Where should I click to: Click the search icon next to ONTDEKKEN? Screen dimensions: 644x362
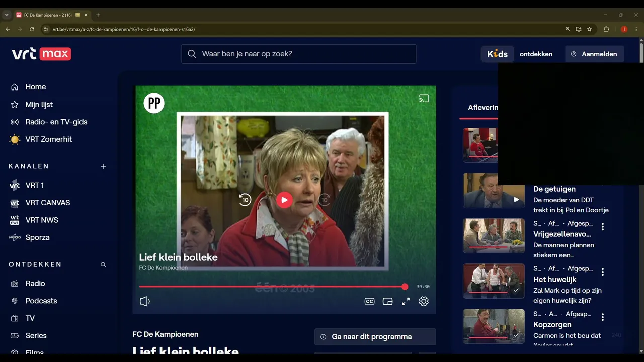103,264
